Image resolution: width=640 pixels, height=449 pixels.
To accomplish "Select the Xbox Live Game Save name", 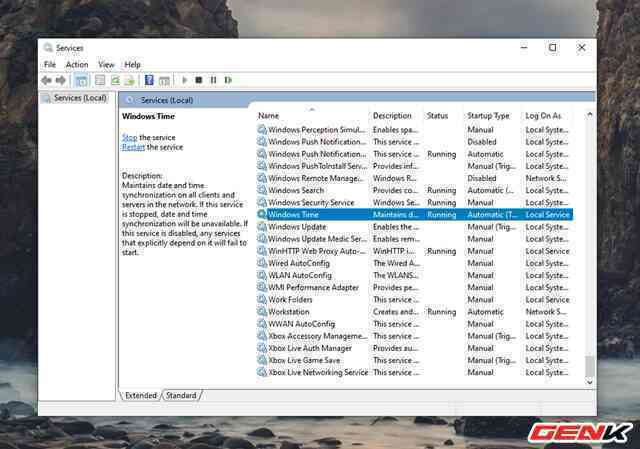I will click(x=304, y=360).
